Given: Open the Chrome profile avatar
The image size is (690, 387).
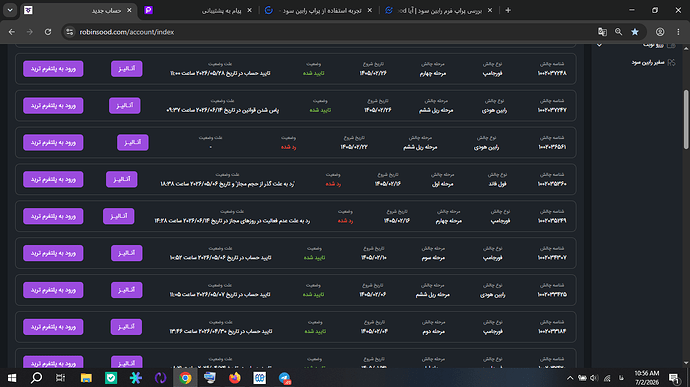Looking at the screenshot, I should 660,32.
